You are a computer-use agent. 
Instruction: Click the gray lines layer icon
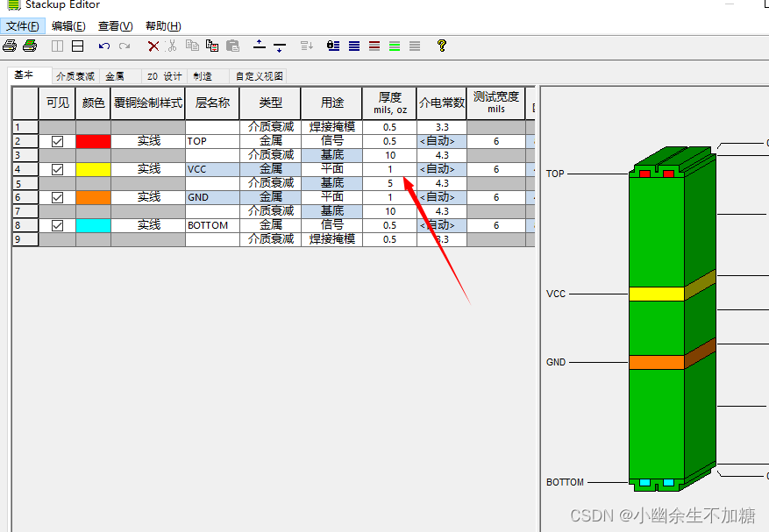coord(415,46)
